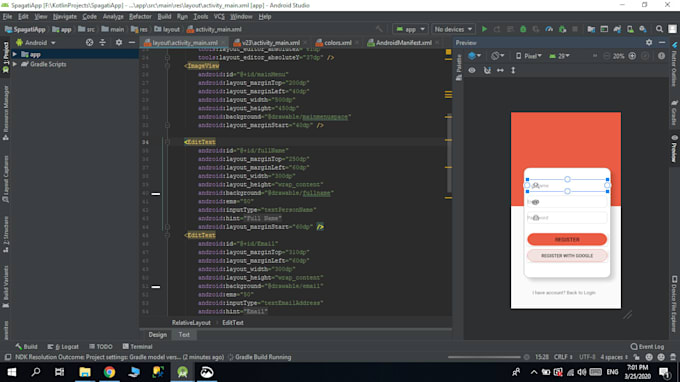Open File Explorer from the taskbar

coord(85,372)
